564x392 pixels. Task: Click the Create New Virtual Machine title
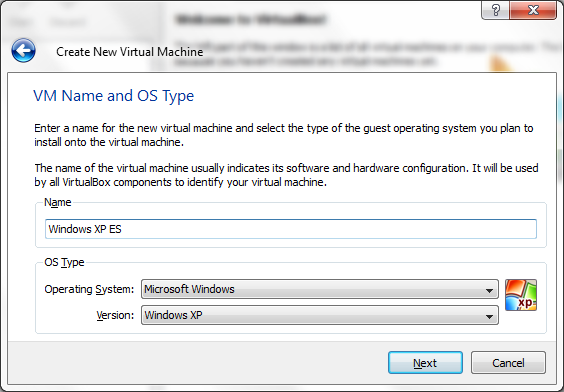pos(129,52)
